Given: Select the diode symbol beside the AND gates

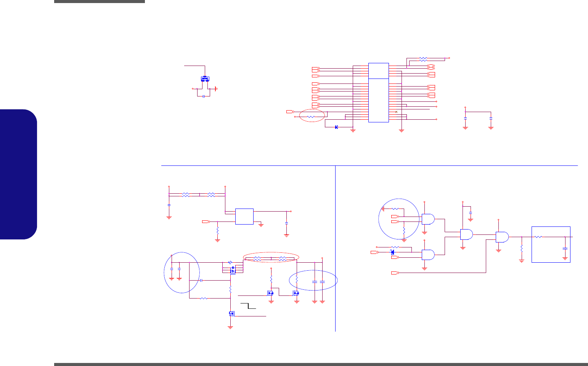Looking at the screenshot, I should click(392, 252).
